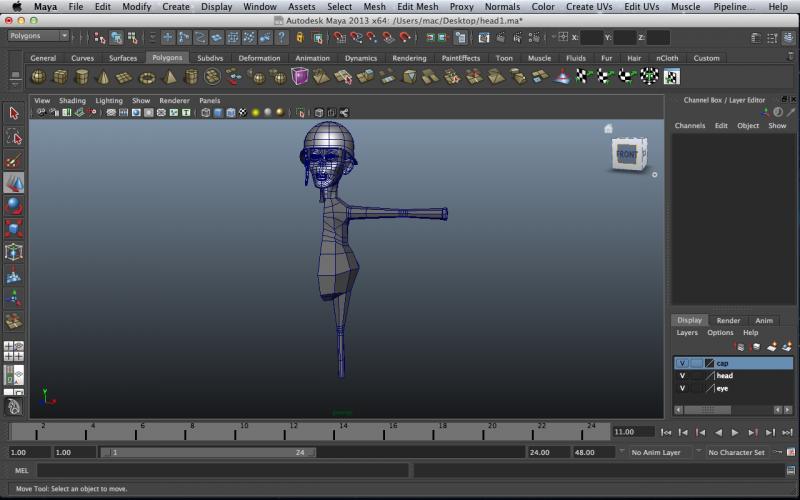Toggle visibility of the cap layer
800x500 pixels.
682,363
